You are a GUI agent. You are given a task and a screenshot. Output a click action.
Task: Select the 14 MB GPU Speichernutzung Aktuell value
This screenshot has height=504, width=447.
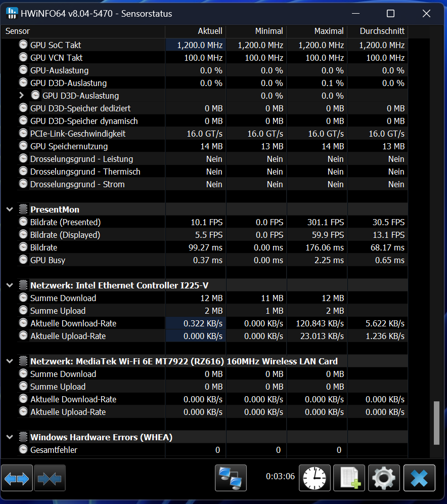point(212,147)
